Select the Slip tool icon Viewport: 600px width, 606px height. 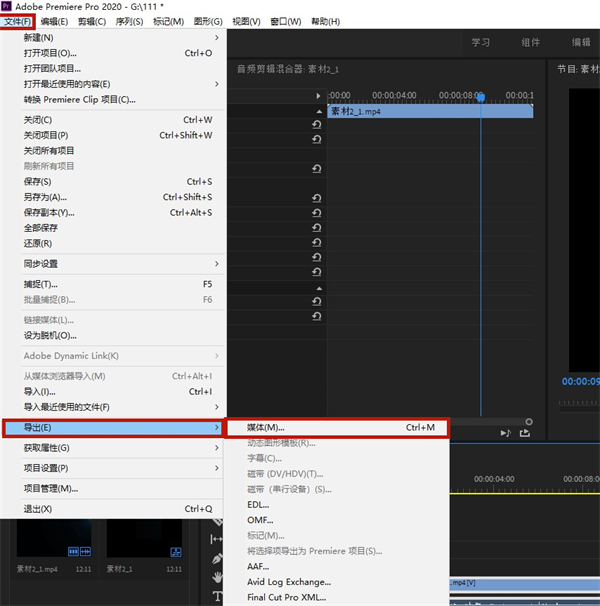point(216,539)
